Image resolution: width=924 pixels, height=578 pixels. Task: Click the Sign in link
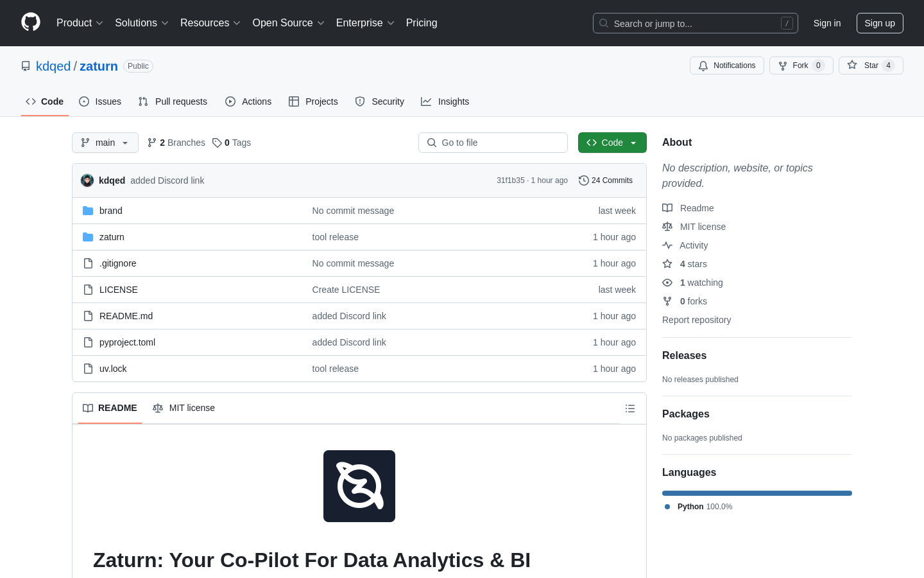tap(827, 23)
